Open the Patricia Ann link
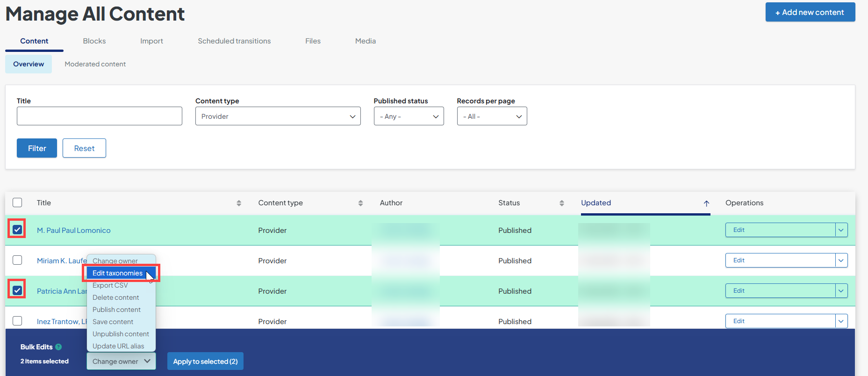Viewport: 868px width, 376px height. [x=62, y=291]
